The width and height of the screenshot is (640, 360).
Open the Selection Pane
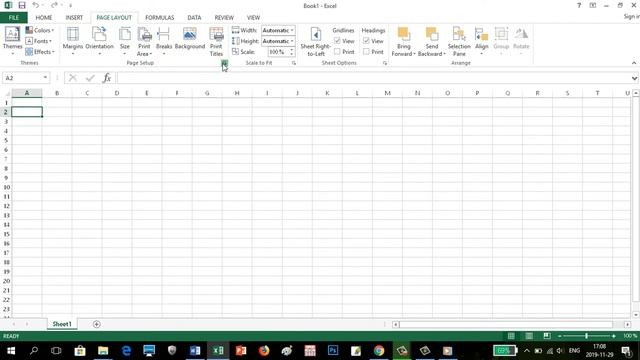pos(459,41)
